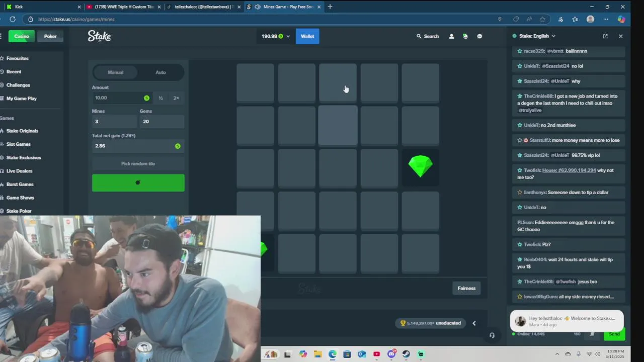This screenshot has width=644, height=362.
Task: Open chat rules icon beside Send
Action: pos(592,334)
